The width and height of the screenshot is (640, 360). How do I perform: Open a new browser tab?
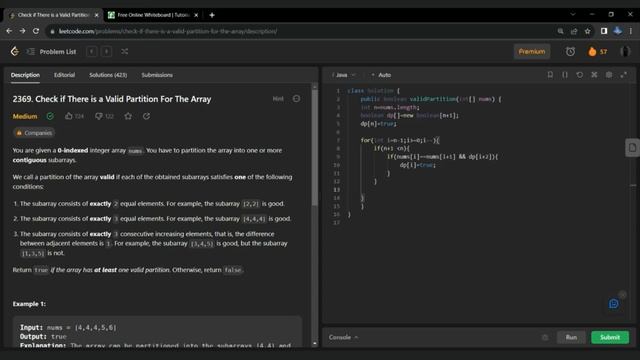tap(211, 15)
